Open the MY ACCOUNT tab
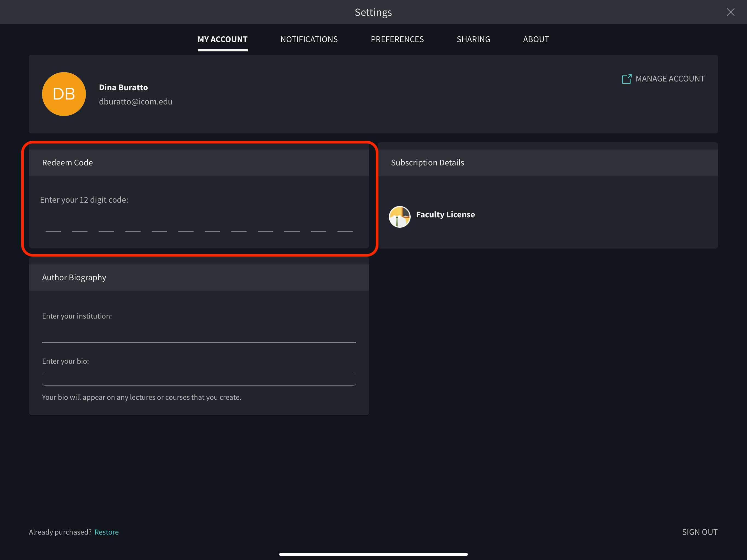 coord(223,40)
